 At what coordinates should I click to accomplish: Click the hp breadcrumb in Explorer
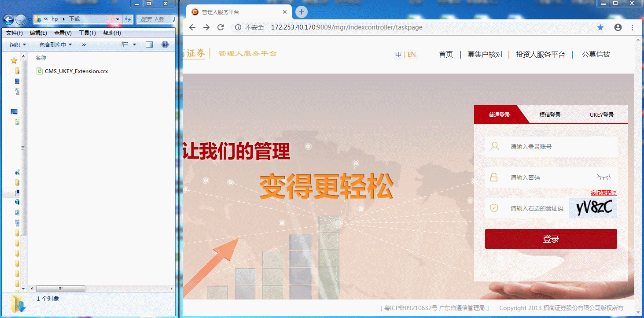coord(55,19)
